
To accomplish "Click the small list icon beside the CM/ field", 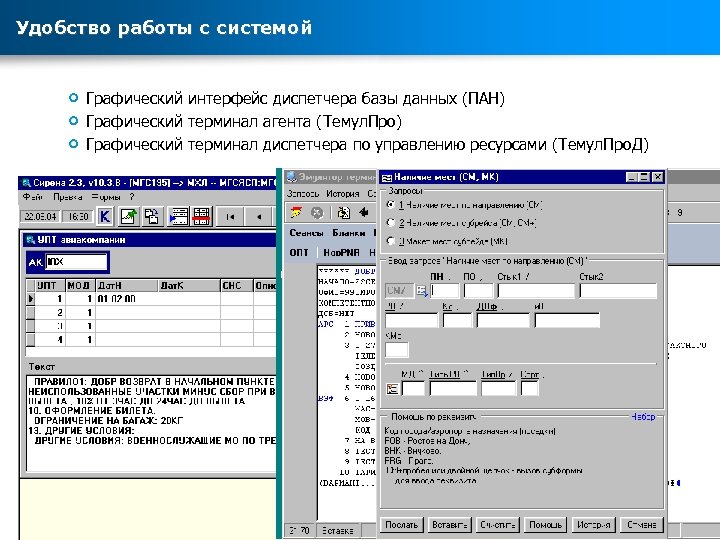I will 422,291.
